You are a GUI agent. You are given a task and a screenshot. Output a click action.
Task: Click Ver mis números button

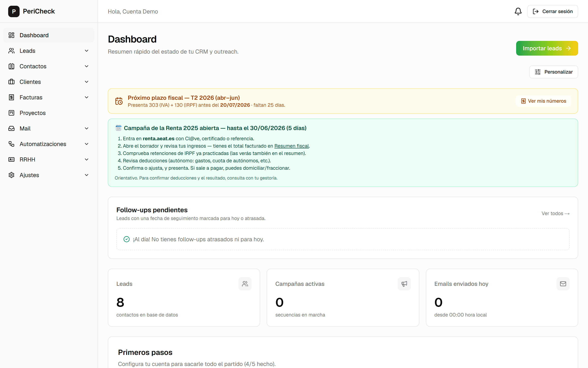[x=543, y=101]
